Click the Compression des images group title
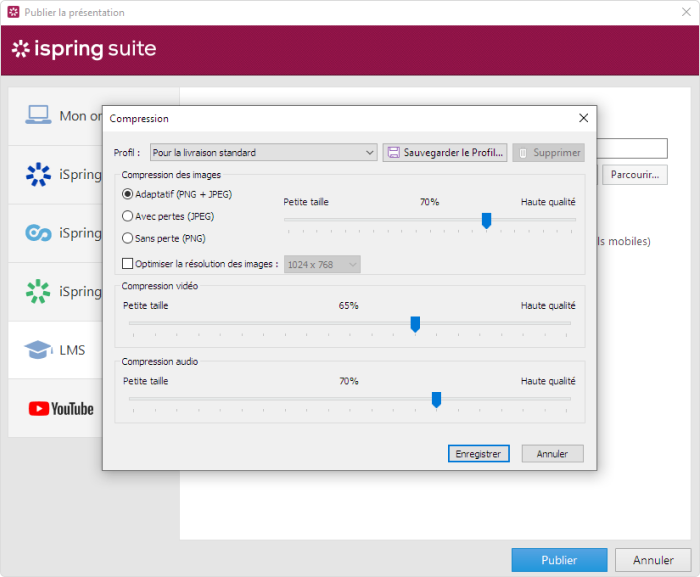 point(171,175)
